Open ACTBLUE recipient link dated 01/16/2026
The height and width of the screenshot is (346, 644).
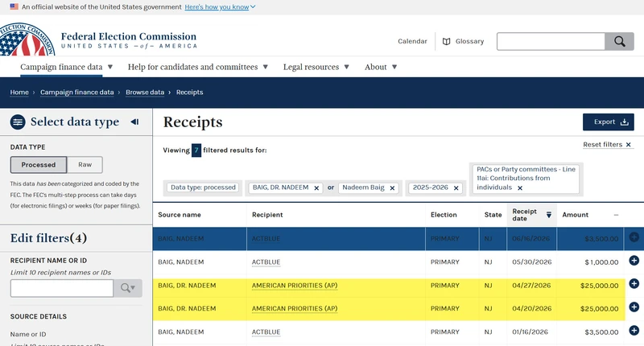click(266, 332)
